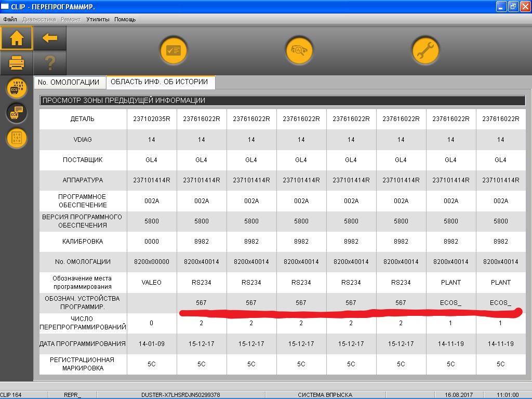The height and width of the screenshot is (399, 532).
Task: Click the VALEO cell in the table
Action: coord(152,282)
